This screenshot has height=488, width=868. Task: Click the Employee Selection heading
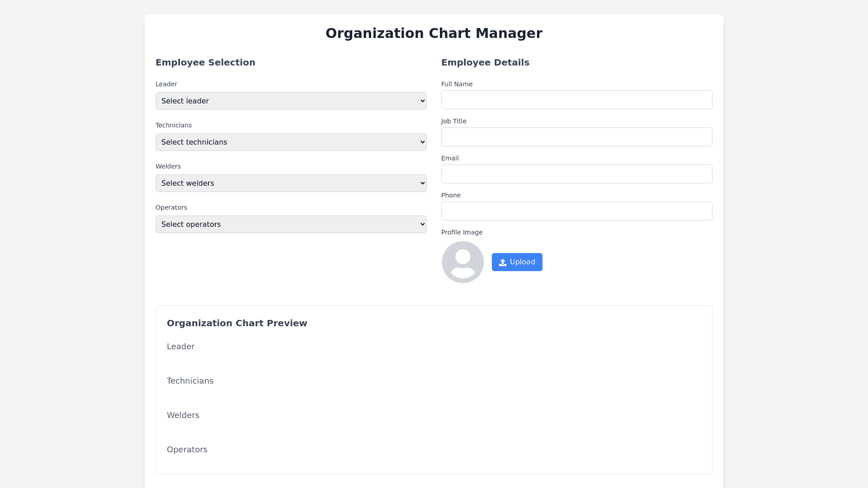tap(205, 63)
